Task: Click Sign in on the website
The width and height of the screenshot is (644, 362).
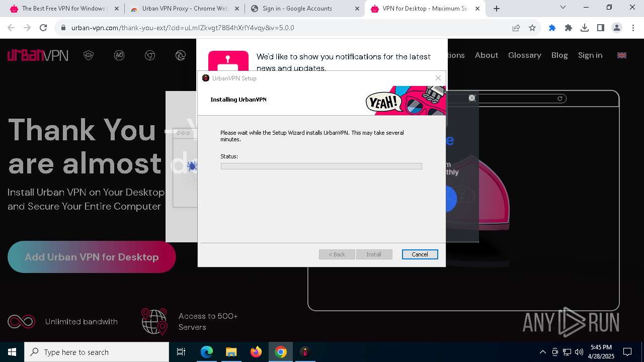Action: pos(590,55)
